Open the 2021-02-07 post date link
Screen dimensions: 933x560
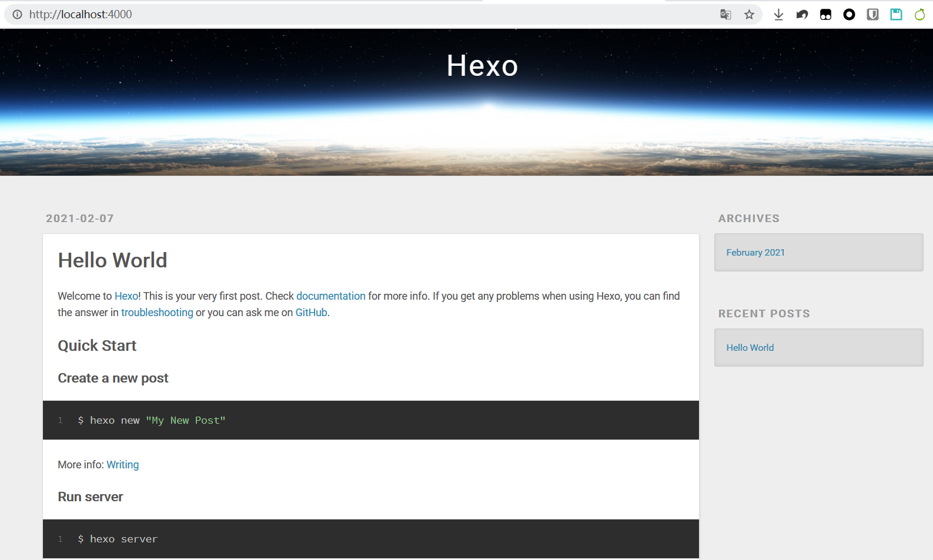pyautogui.click(x=80, y=219)
